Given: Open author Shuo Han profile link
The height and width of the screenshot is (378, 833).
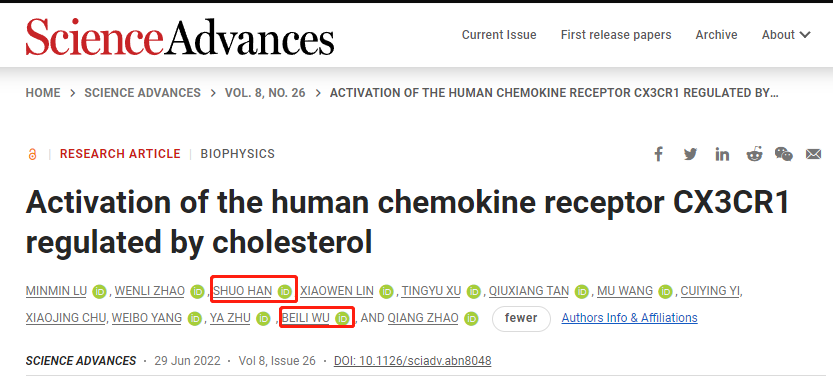Looking at the screenshot, I should point(243,291).
